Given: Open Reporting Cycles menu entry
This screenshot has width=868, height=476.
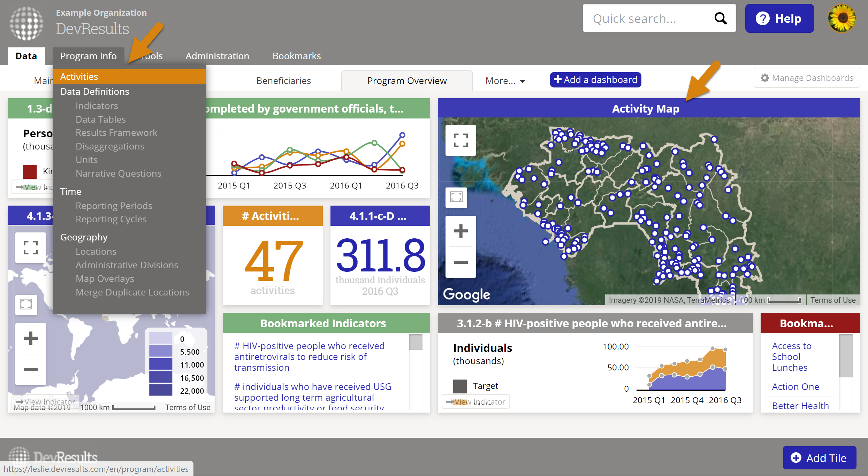Looking at the screenshot, I should 111,219.
